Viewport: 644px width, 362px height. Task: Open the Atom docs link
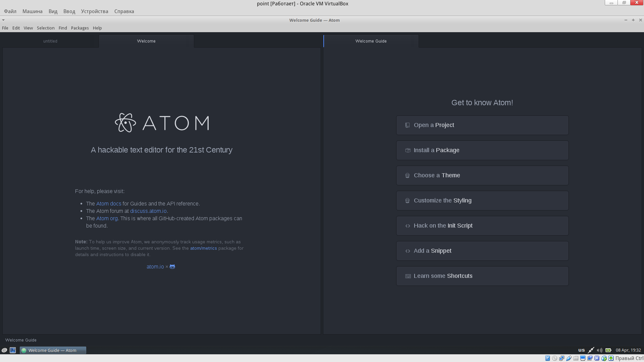pos(109,204)
